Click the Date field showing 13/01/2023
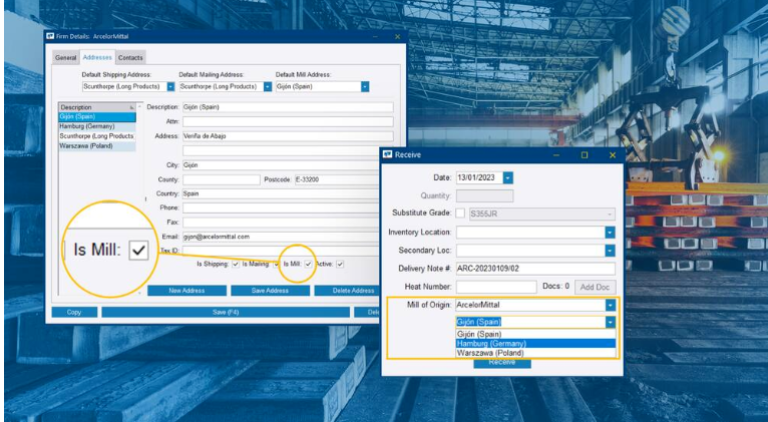The height and width of the screenshot is (422, 768). coord(480,178)
